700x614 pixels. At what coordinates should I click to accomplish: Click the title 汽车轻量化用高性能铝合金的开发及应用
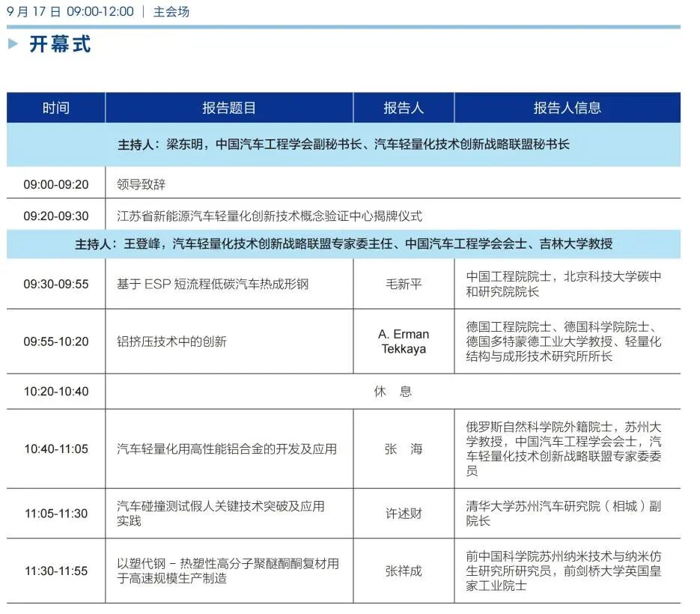tap(227, 449)
